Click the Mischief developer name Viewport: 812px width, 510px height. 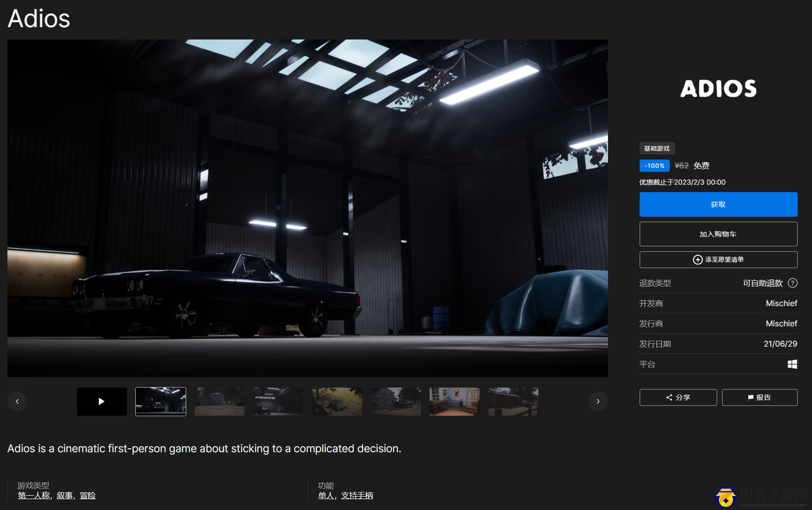coord(781,304)
